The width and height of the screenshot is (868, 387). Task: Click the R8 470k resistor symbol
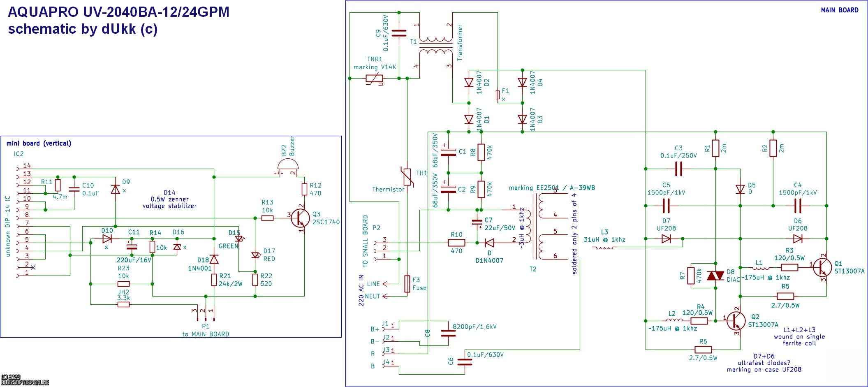point(481,152)
